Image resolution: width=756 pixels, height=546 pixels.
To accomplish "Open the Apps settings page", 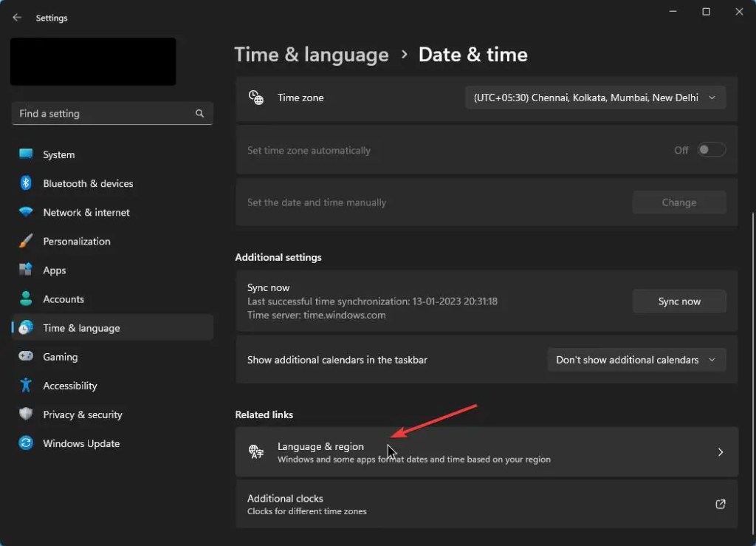I will click(x=112, y=270).
